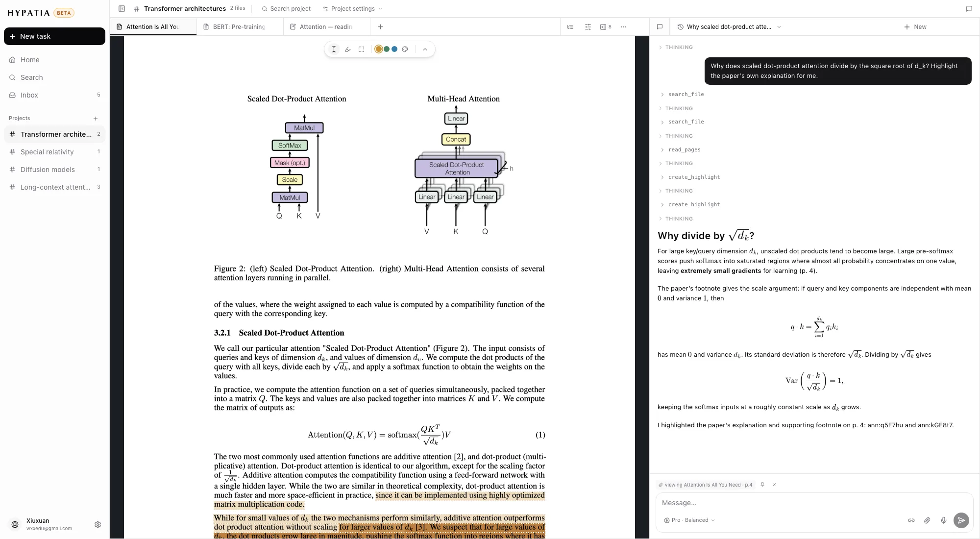Expand the read_pages tool step
The height and width of the screenshot is (539, 980).
tap(681, 149)
